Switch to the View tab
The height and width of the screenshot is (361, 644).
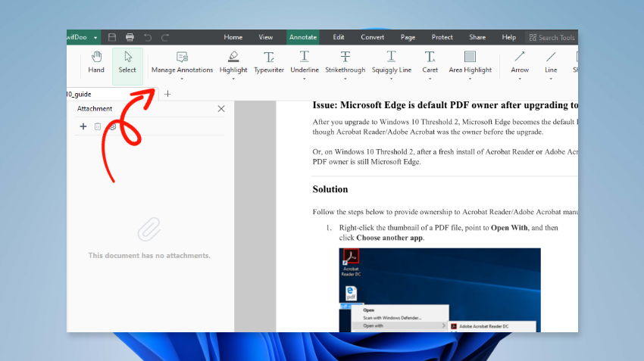click(x=266, y=37)
